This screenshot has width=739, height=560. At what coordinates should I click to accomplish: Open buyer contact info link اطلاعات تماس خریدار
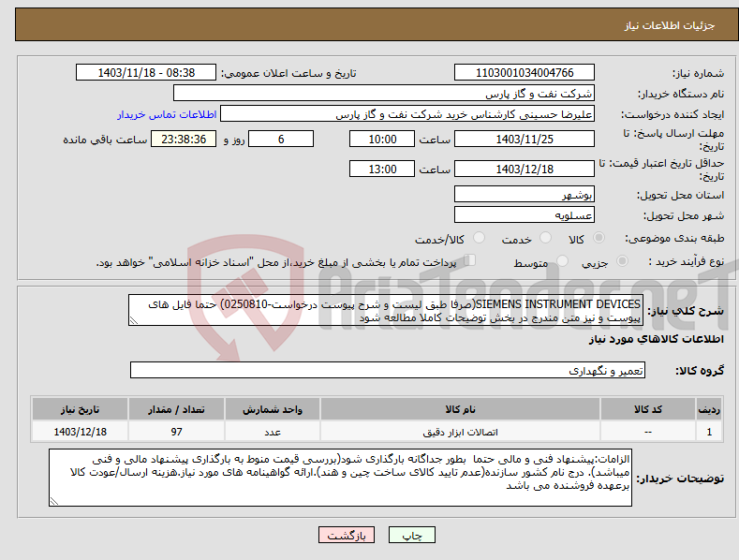click(167, 114)
